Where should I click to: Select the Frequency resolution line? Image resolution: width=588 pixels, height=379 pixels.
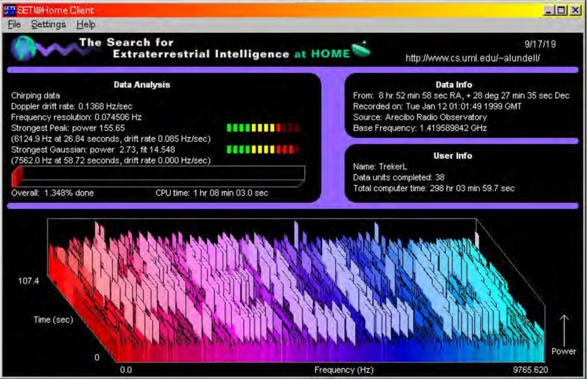77,117
